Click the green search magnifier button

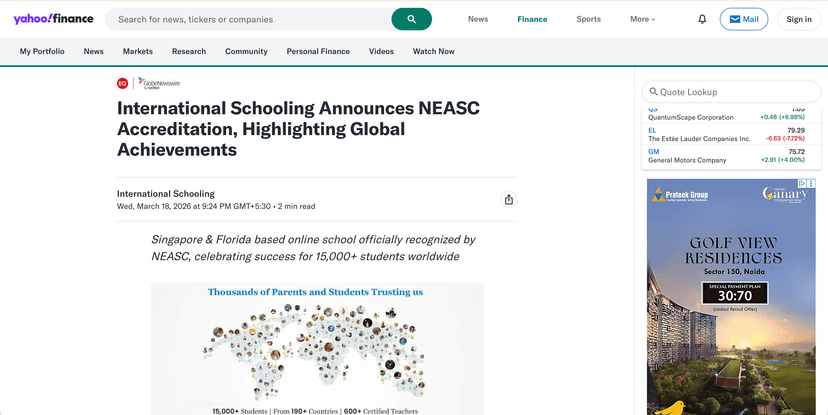pos(411,19)
